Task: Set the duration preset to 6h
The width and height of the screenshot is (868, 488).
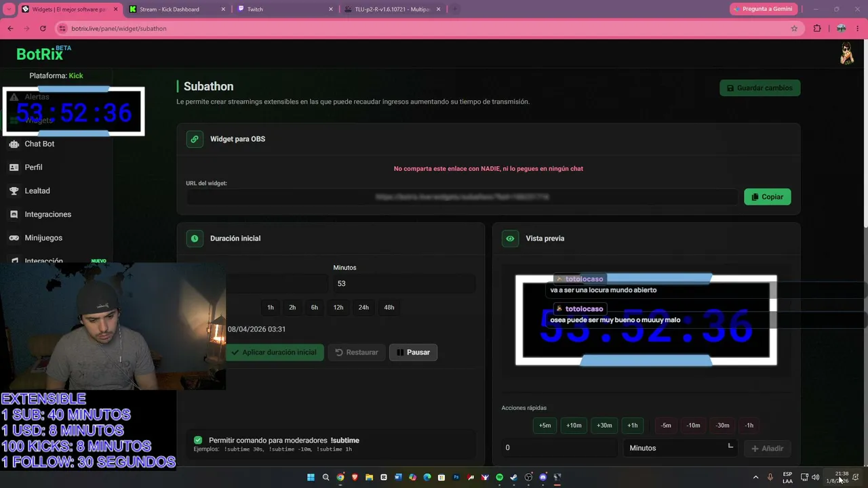Action: point(315,308)
